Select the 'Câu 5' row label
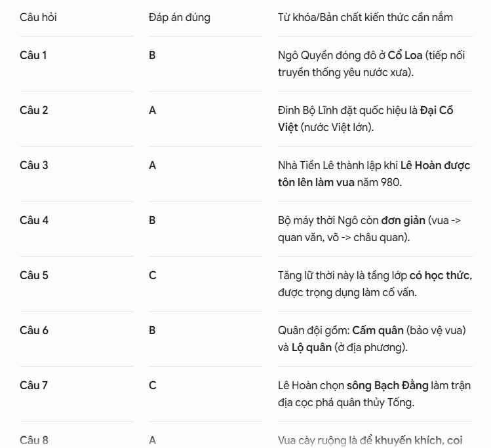491x448 pixels. click(x=34, y=276)
